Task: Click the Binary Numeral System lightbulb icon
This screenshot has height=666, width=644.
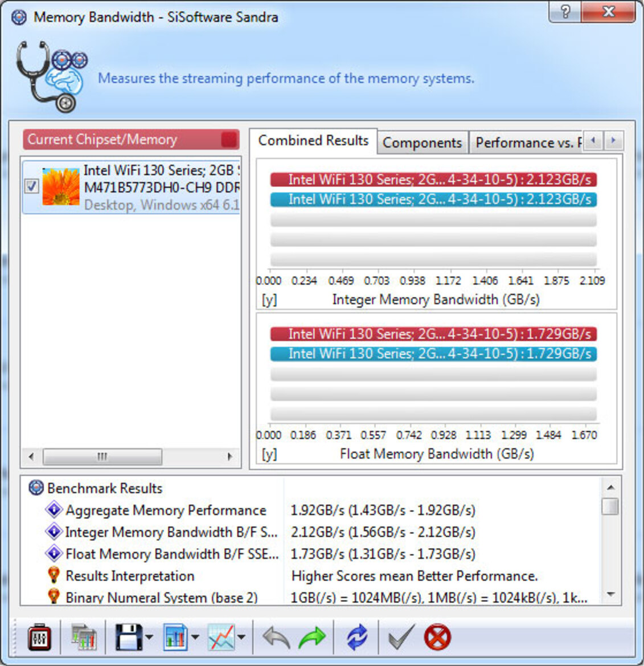Action: (54, 596)
